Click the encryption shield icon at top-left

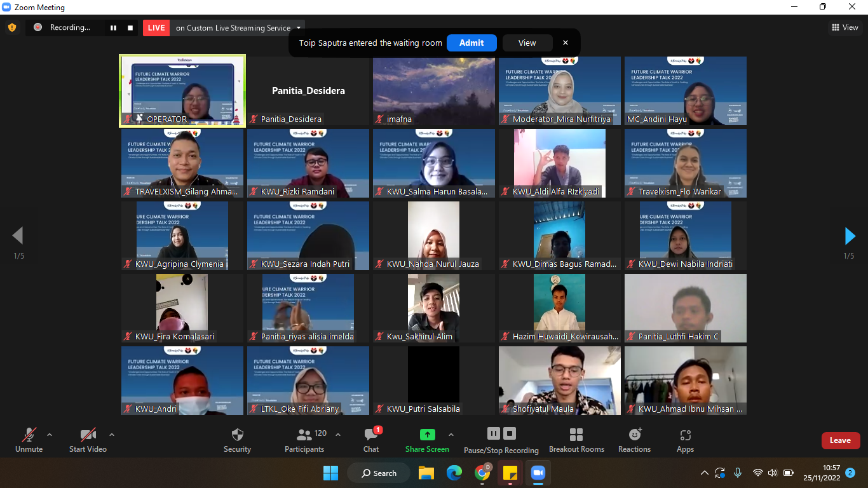pos(11,27)
